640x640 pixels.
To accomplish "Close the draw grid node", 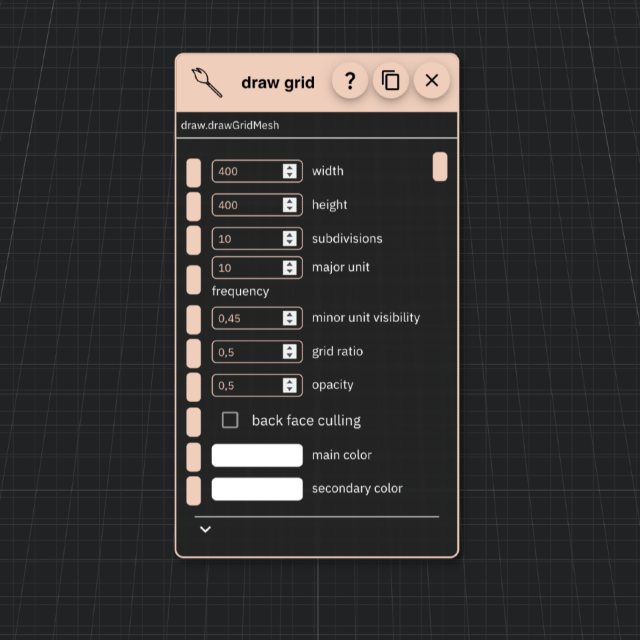I will click(x=432, y=80).
